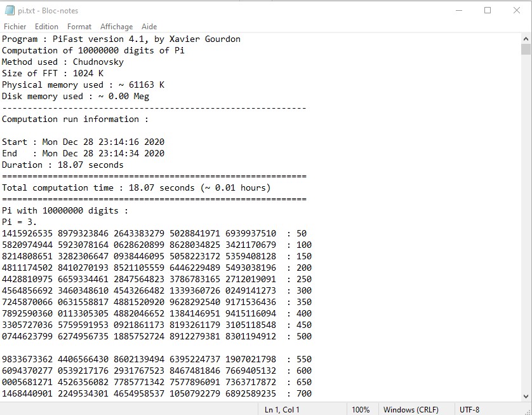Click the digit group '5923078164' in row 100
532x415 pixels.
(x=83, y=245)
